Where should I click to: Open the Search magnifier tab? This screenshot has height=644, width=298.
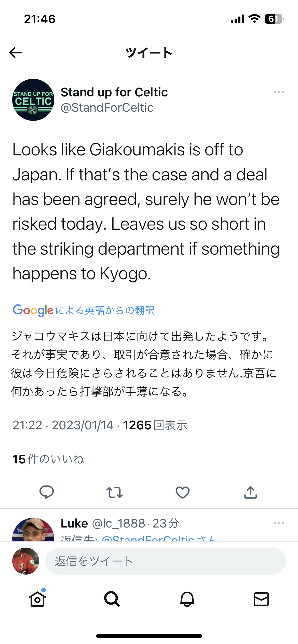[x=112, y=599]
